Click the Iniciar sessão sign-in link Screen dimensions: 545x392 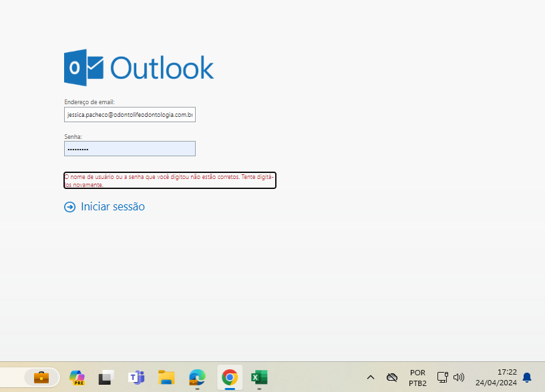[104, 207]
